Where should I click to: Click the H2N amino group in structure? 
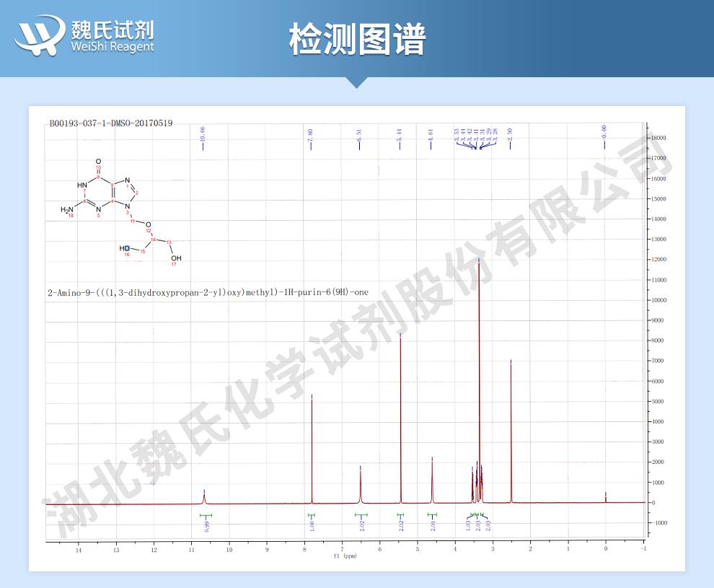click(67, 210)
